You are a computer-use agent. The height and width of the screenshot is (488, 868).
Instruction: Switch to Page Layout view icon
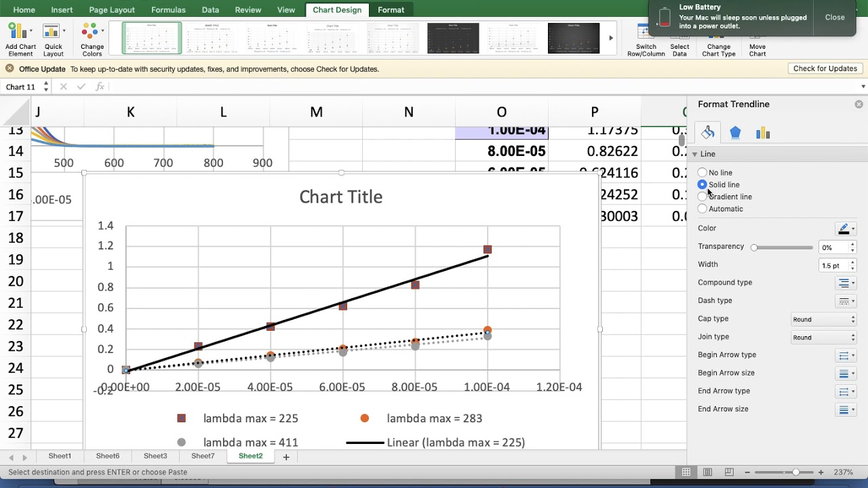pyautogui.click(x=707, y=472)
